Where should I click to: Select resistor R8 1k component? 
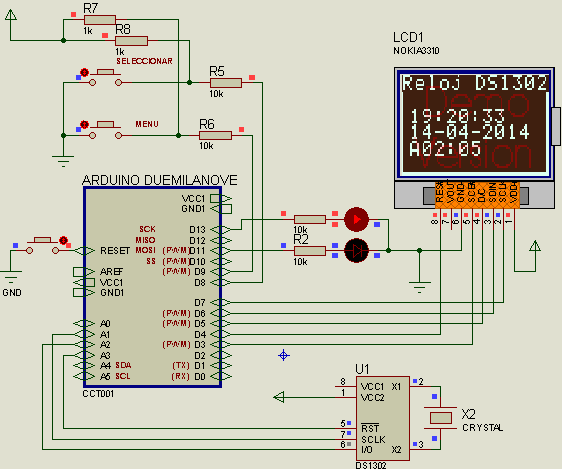[x=131, y=41]
